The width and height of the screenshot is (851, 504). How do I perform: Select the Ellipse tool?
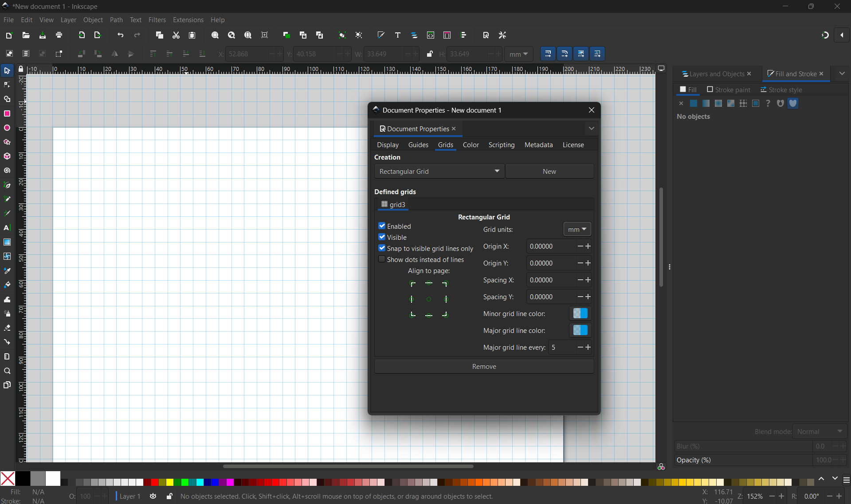(7, 128)
